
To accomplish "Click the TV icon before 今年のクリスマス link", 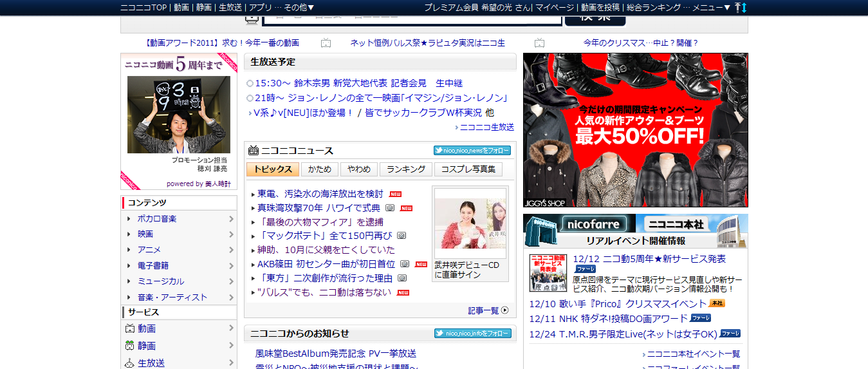I will 539,43.
